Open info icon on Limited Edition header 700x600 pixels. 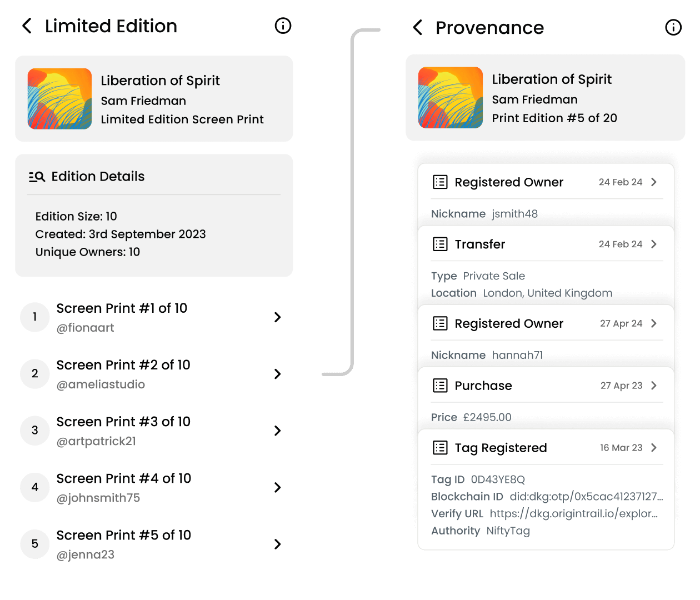pyautogui.click(x=283, y=26)
